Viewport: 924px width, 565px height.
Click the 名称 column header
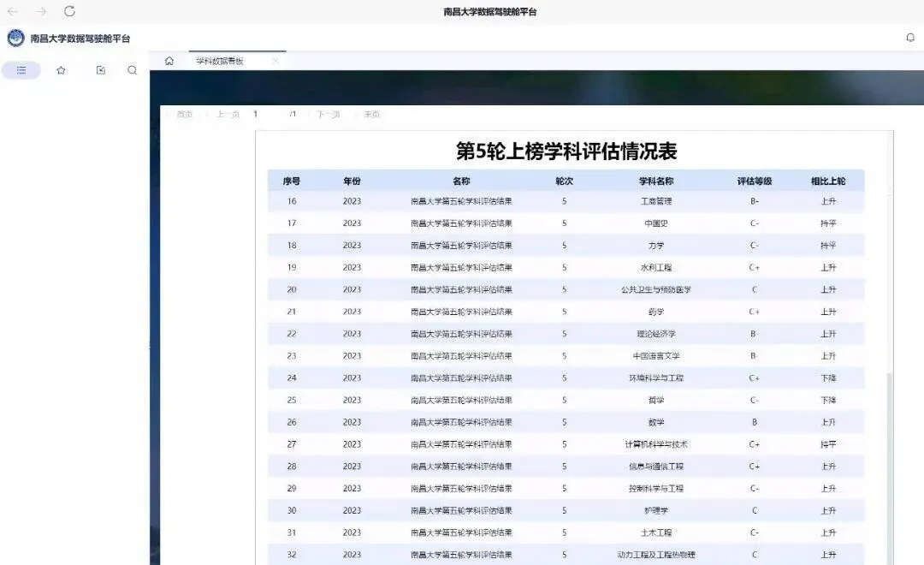461,181
